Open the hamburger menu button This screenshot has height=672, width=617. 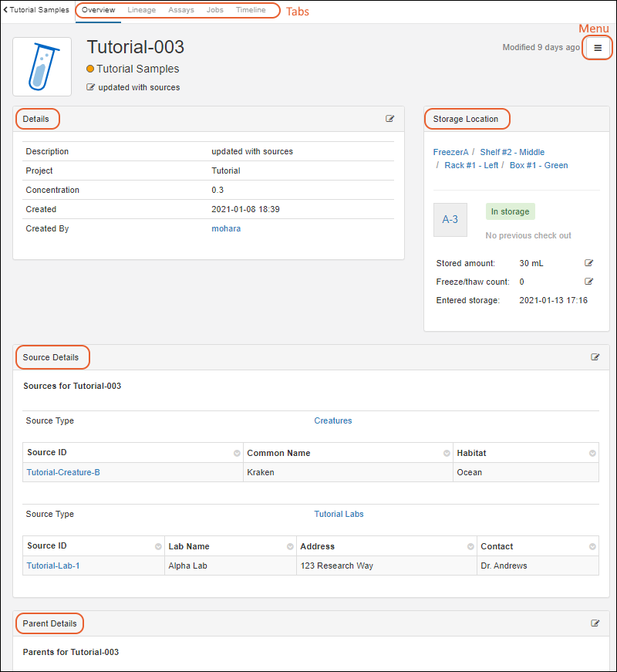point(598,48)
